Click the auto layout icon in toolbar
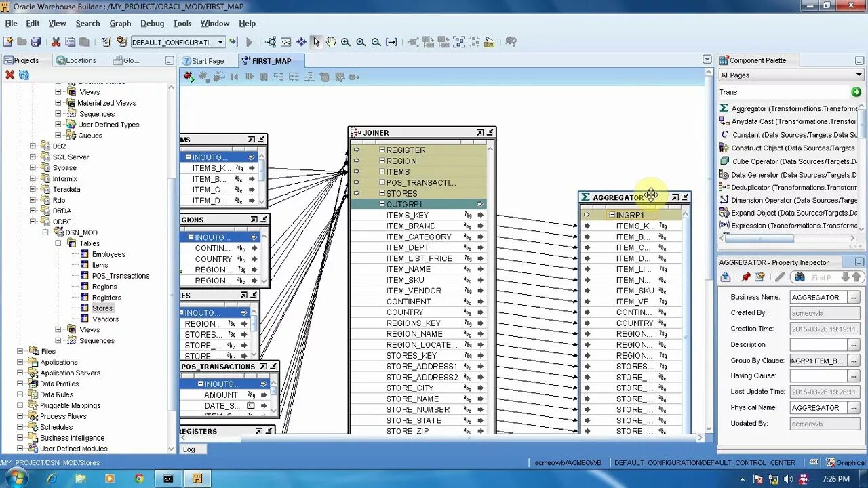 (x=271, y=42)
